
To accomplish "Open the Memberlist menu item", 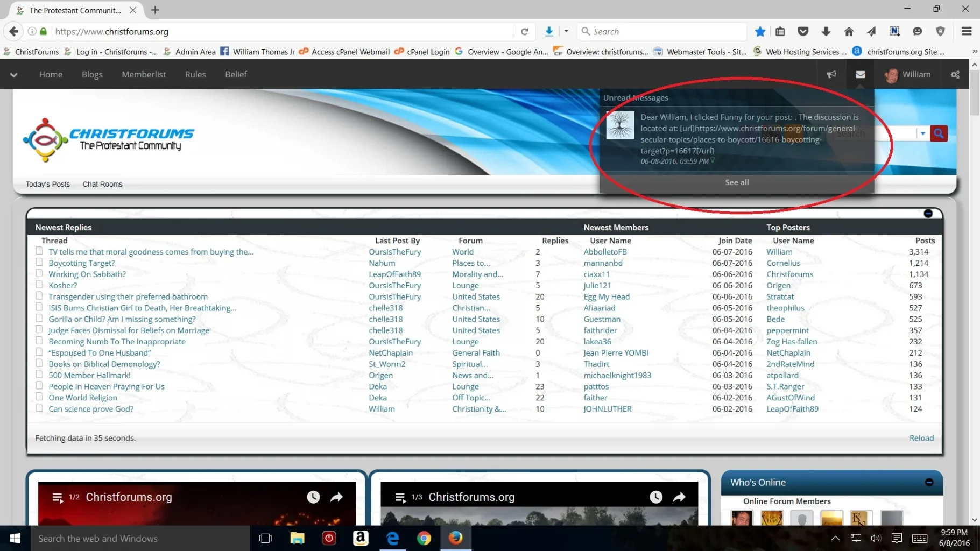I will [x=144, y=74].
